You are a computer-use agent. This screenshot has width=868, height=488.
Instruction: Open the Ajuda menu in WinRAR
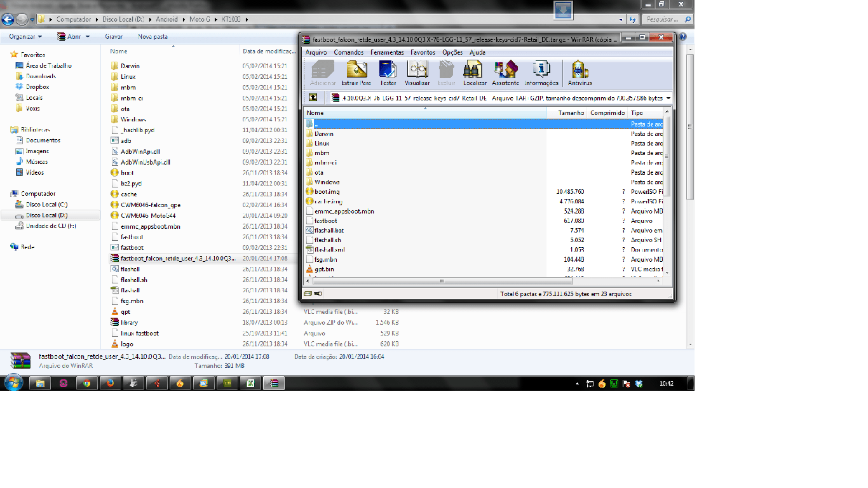(477, 52)
